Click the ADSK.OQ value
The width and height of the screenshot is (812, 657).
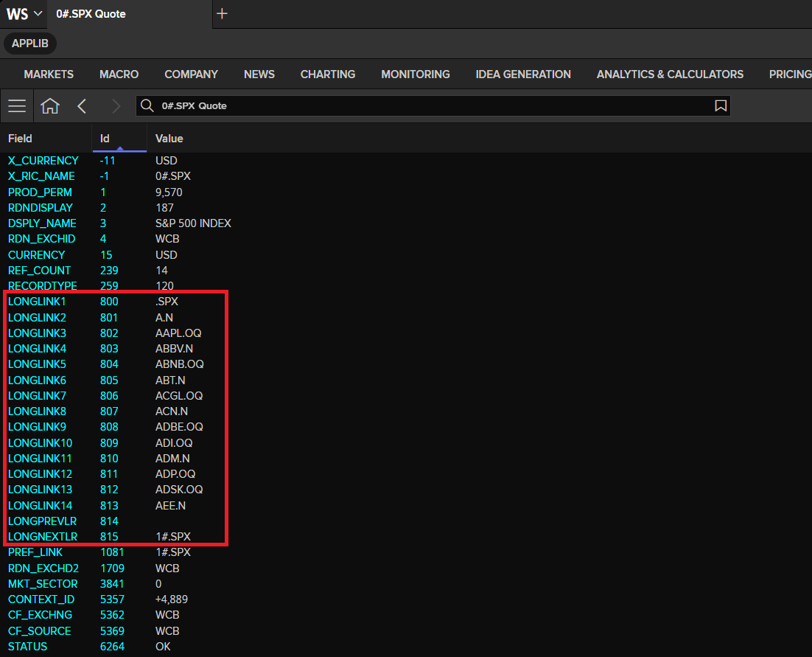178,490
